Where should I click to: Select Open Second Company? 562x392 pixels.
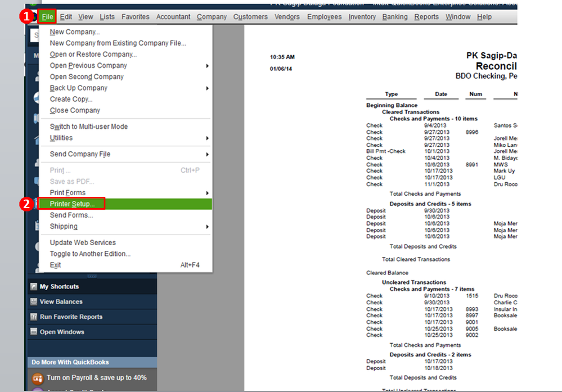125,76
